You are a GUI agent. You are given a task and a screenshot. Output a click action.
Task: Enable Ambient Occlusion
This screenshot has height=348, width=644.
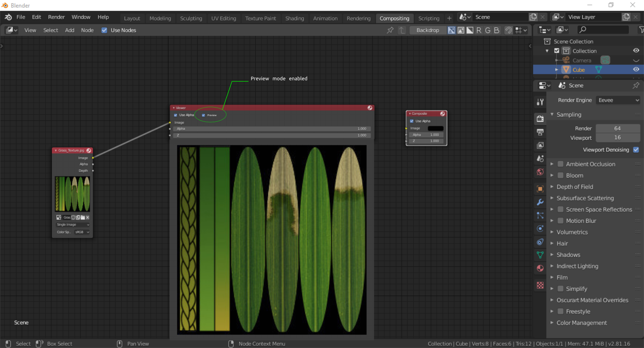[561, 164]
